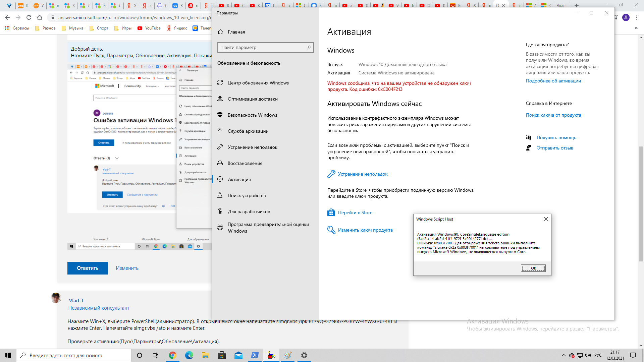Open Task View on taskbar
Screen dimensions: 644x362
(156, 355)
